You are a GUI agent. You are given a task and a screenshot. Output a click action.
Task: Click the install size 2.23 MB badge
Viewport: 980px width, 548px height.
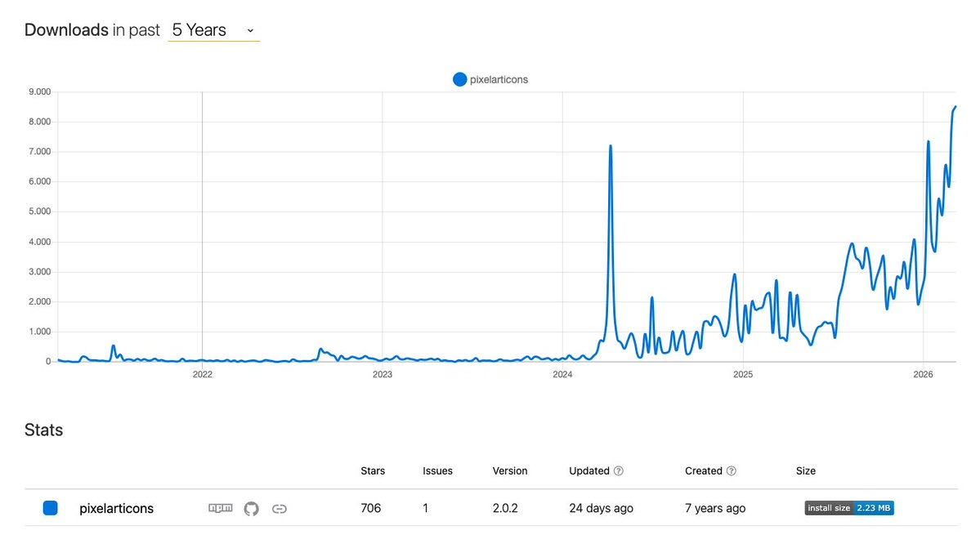(848, 508)
